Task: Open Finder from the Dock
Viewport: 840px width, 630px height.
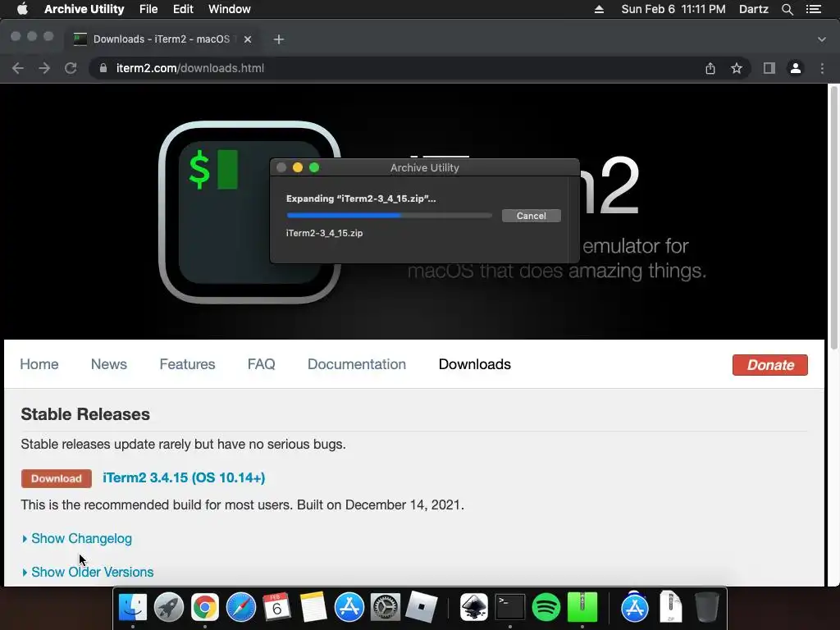Action: click(132, 608)
